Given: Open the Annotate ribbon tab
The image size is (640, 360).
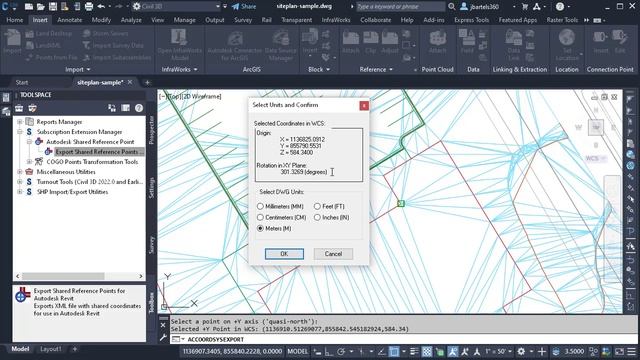Looking at the screenshot, I should pyautogui.click(x=69, y=20).
